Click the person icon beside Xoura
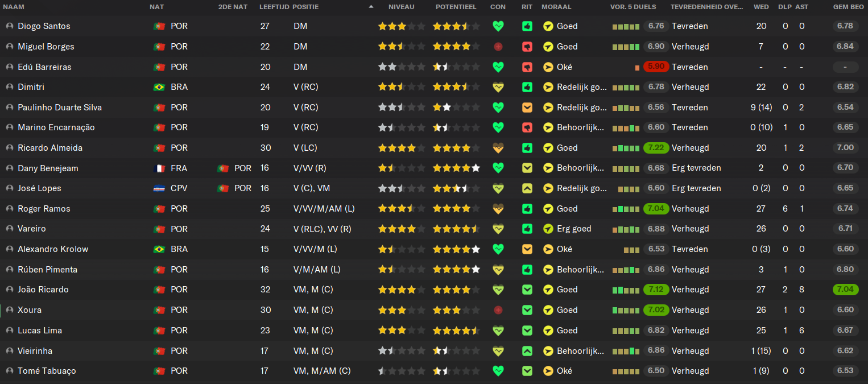 (10, 310)
